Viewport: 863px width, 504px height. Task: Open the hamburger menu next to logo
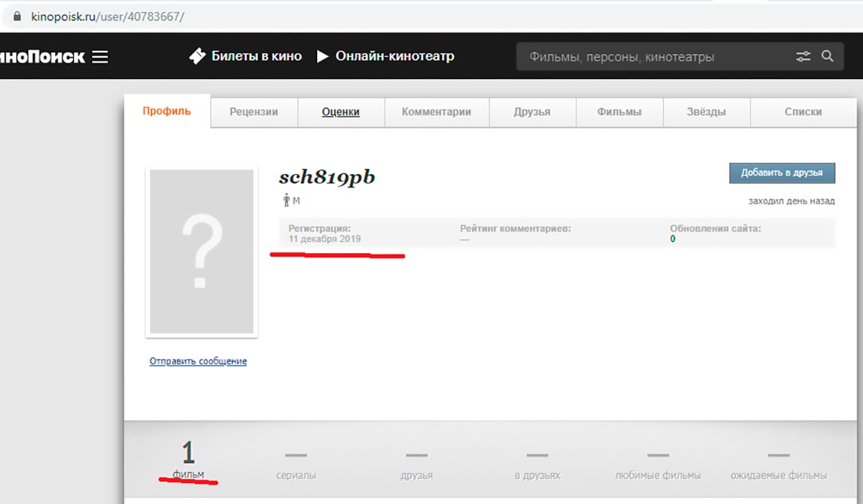pos(100,57)
